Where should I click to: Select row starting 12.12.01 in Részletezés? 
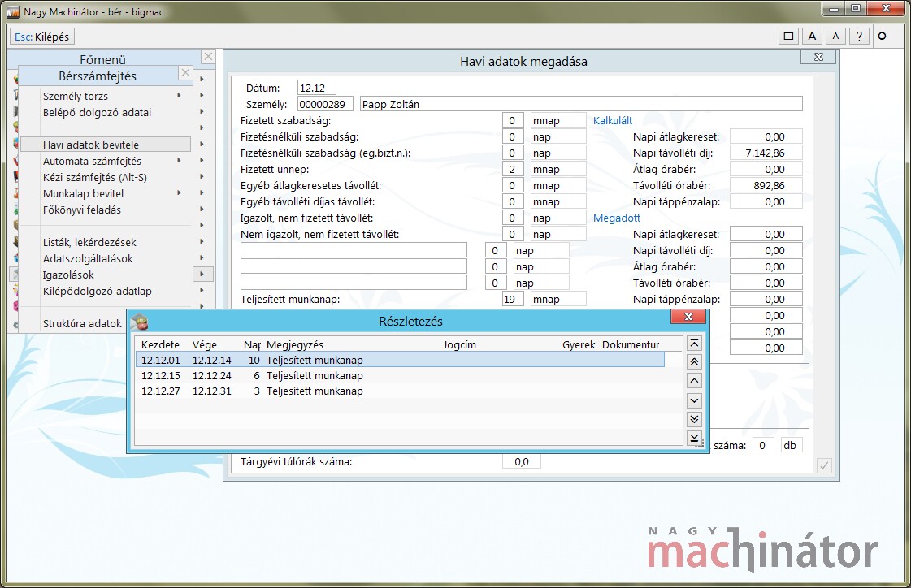[401, 360]
